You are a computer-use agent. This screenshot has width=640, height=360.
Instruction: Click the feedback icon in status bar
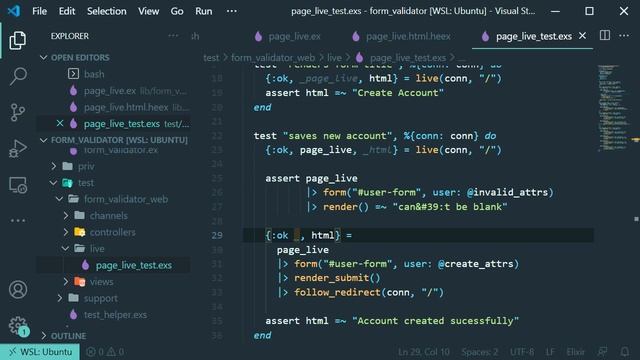[602, 352]
